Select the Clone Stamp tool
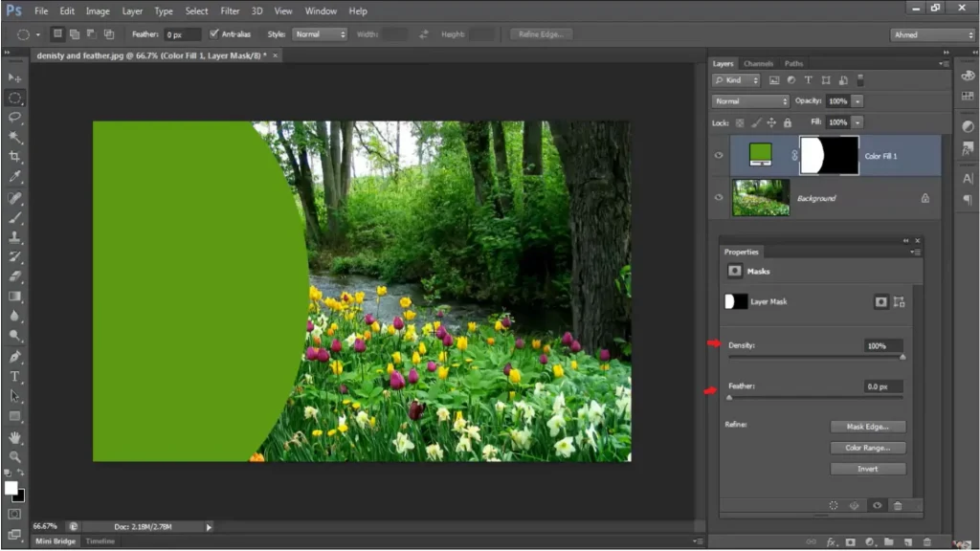This screenshot has height=551, width=980. [15, 237]
